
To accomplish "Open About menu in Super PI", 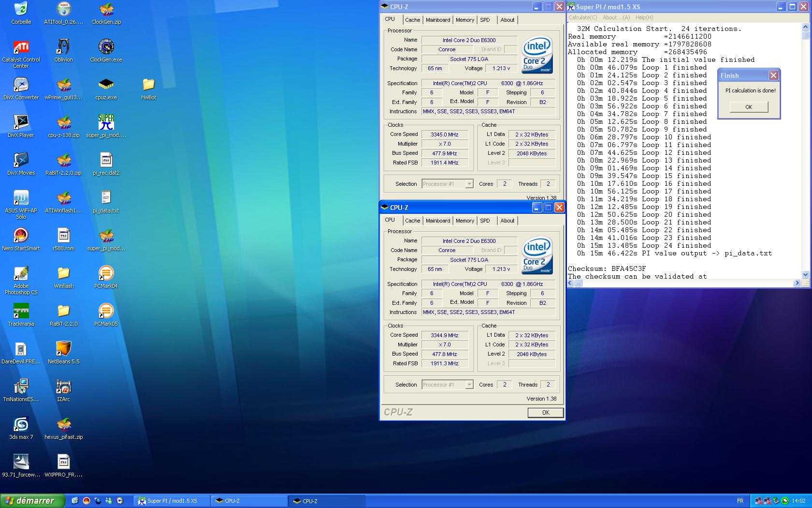I will 616,17.
